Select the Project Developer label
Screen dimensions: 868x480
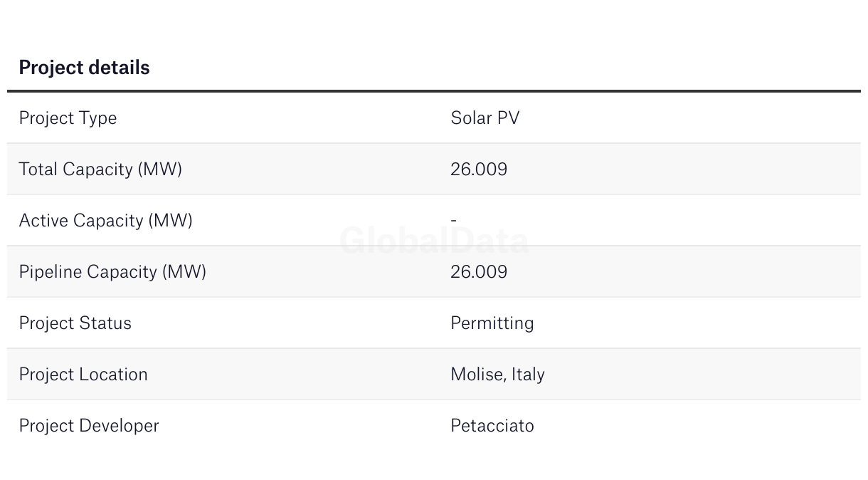tap(89, 426)
